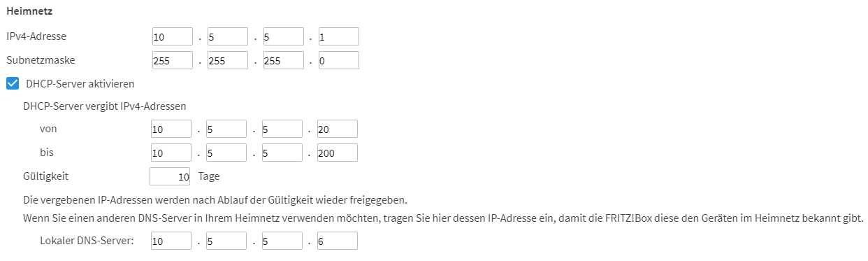Viewport: 868px width, 261px height.
Task: Select the second octet of IPv4-Adresse
Action: point(228,36)
